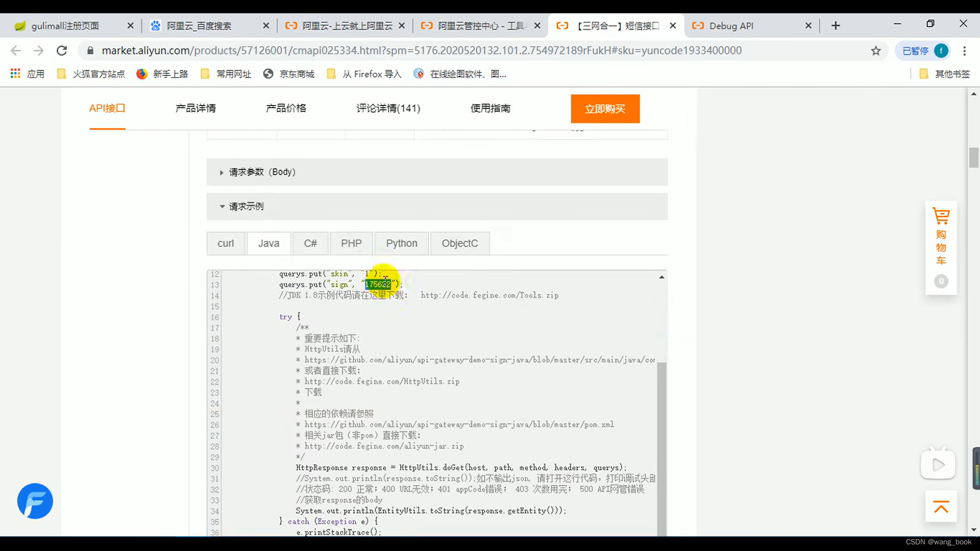Select the 评论详情(141) page tab

pyautogui.click(x=388, y=108)
